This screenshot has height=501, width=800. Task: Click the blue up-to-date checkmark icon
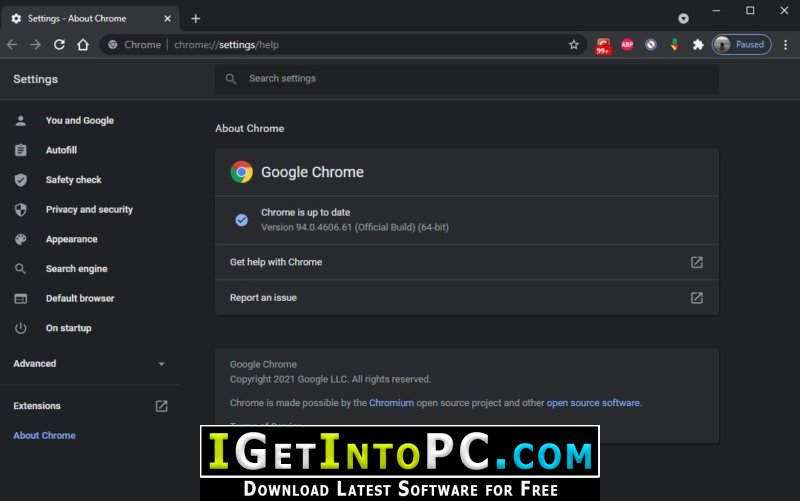pyautogui.click(x=241, y=220)
